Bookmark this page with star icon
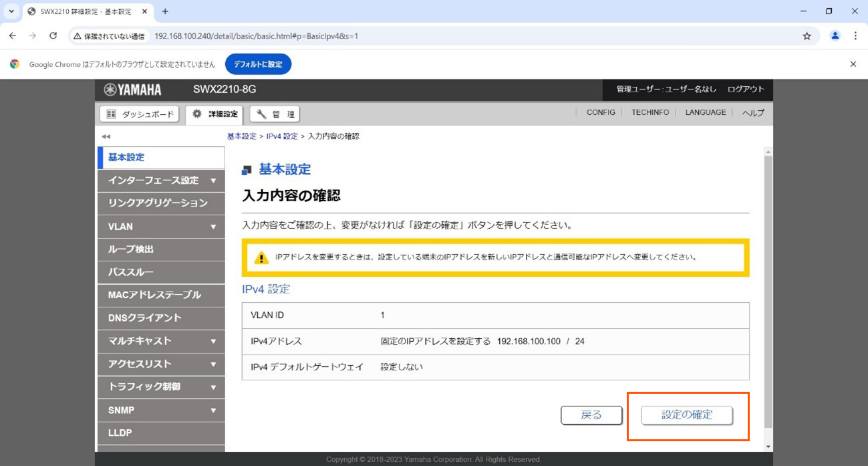 point(807,36)
